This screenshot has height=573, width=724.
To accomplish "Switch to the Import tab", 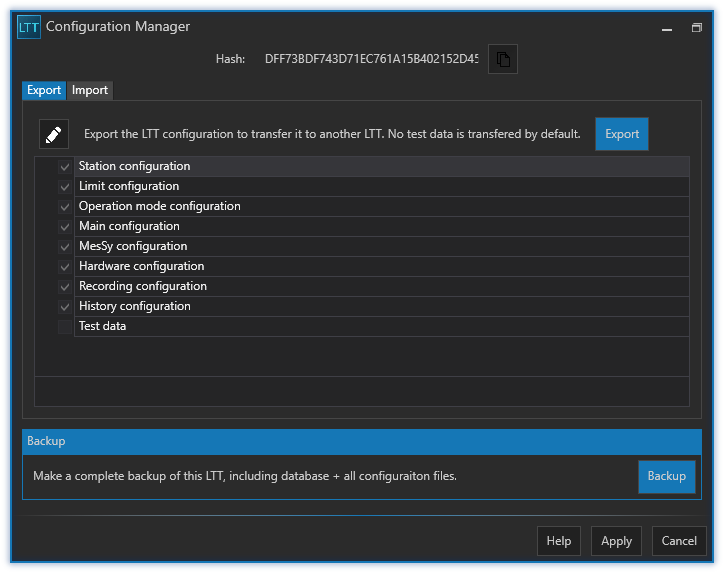I will coord(90,90).
